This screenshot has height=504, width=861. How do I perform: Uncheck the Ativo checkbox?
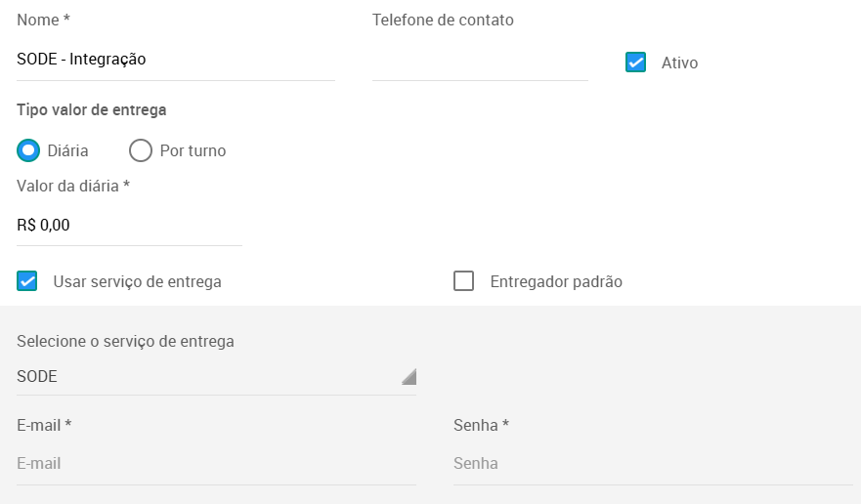click(635, 63)
